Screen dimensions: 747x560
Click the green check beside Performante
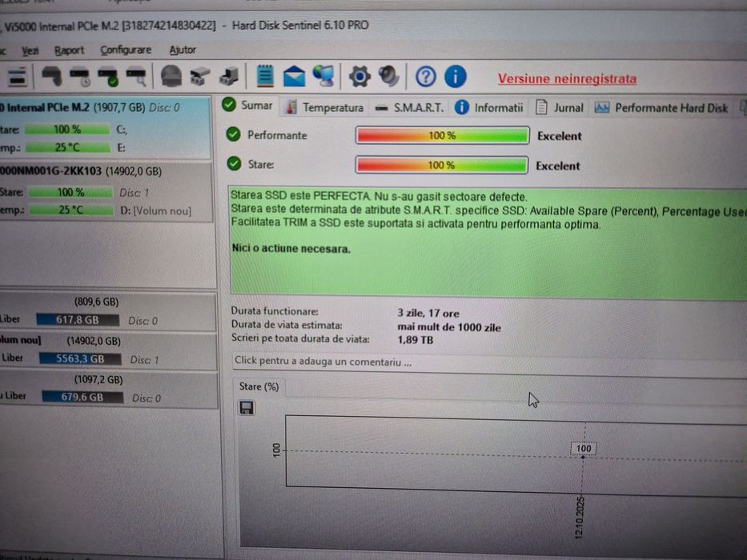[234, 134]
